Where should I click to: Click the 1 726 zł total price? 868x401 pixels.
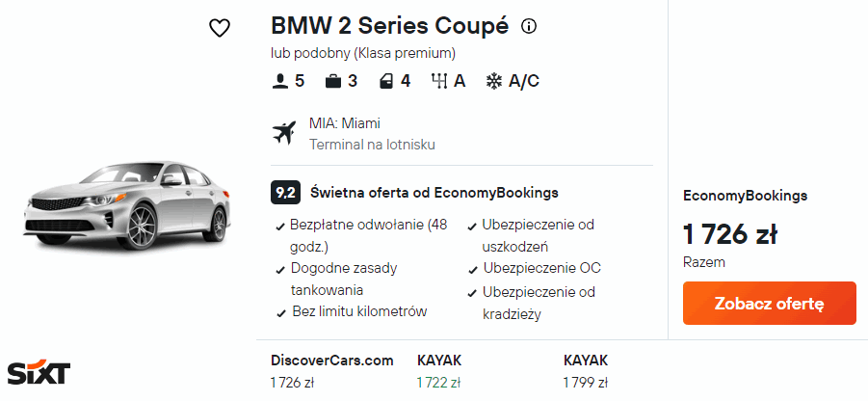pyautogui.click(x=729, y=234)
